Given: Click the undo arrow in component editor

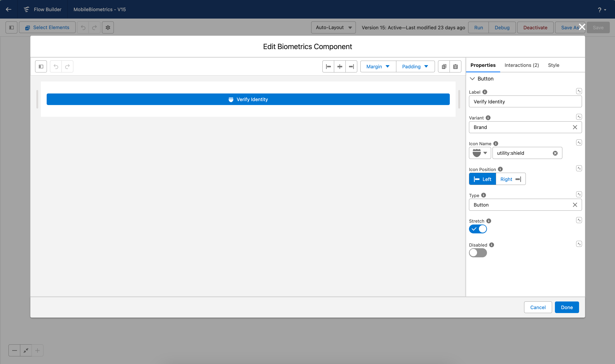Looking at the screenshot, I should tap(56, 66).
